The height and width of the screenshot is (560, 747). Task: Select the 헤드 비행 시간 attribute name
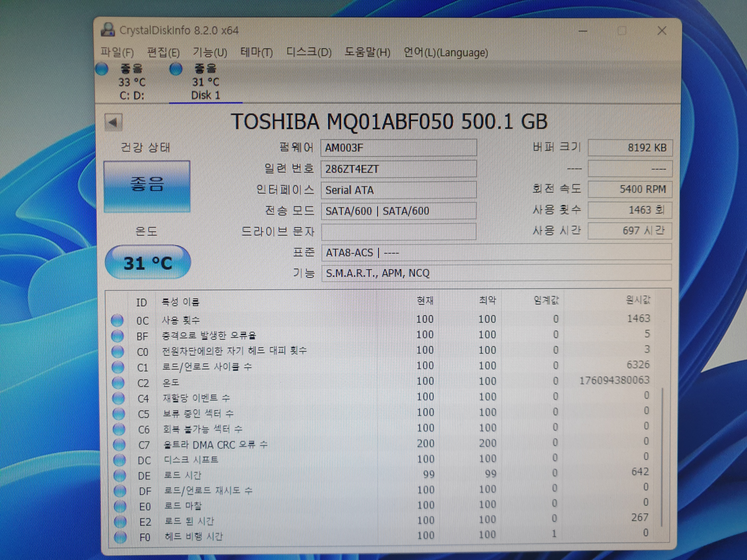click(194, 536)
